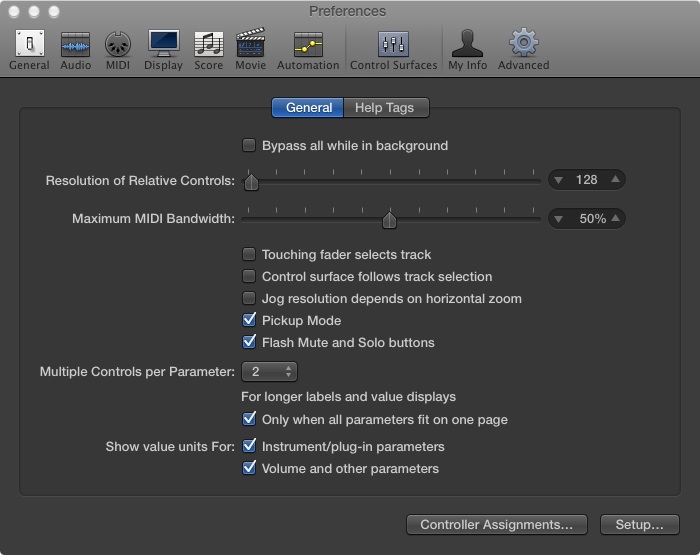Enable Control surface follows track selection
The width and height of the screenshot is (700, 555).
click(x=249, y=276)
